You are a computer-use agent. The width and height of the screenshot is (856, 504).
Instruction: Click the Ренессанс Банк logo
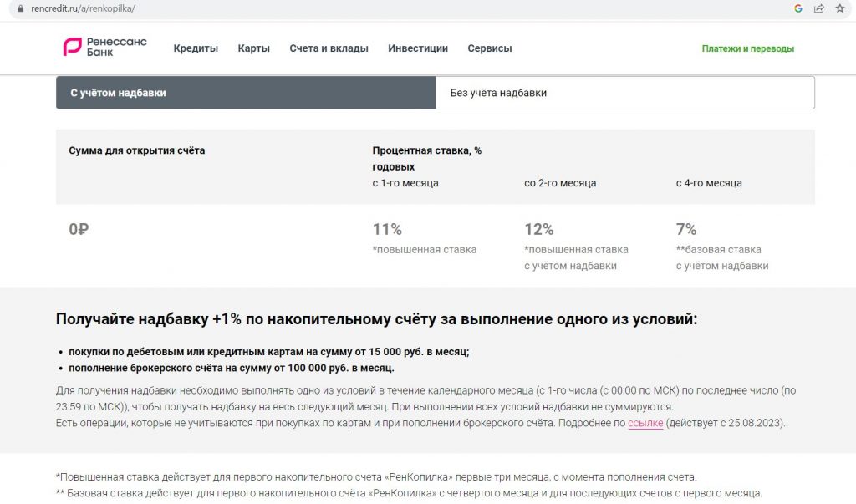click(x=104, y=48)
